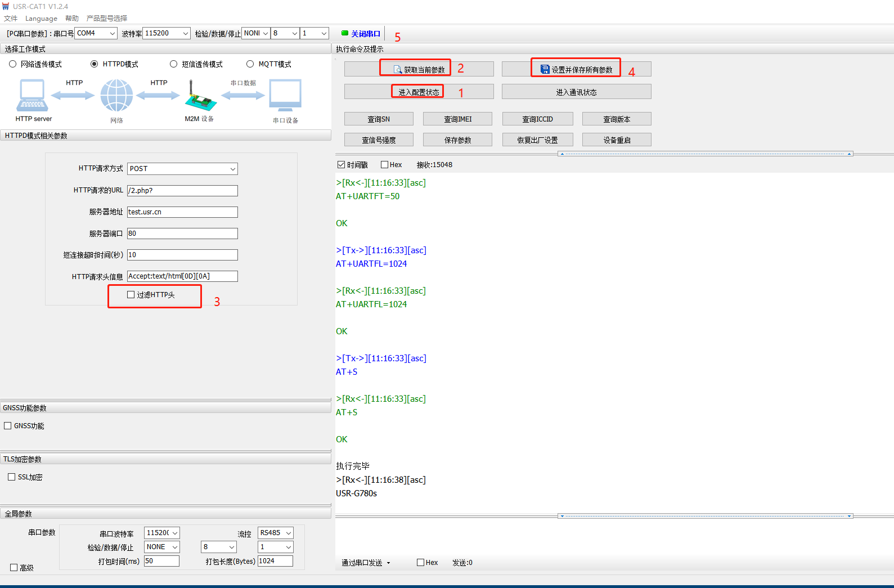Open the 产品型号选择 menu
Viewport: 894px width, 588px height.
[x=107, y=19]
